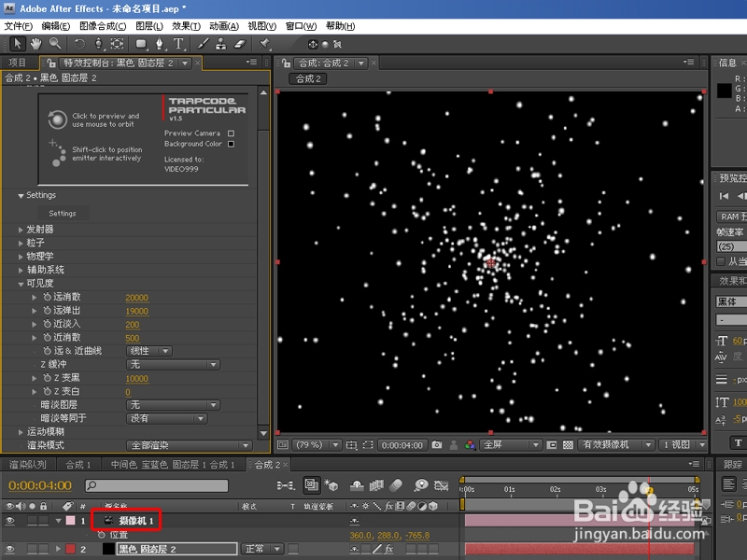Open the 文件(F) menu

point(18,26)
